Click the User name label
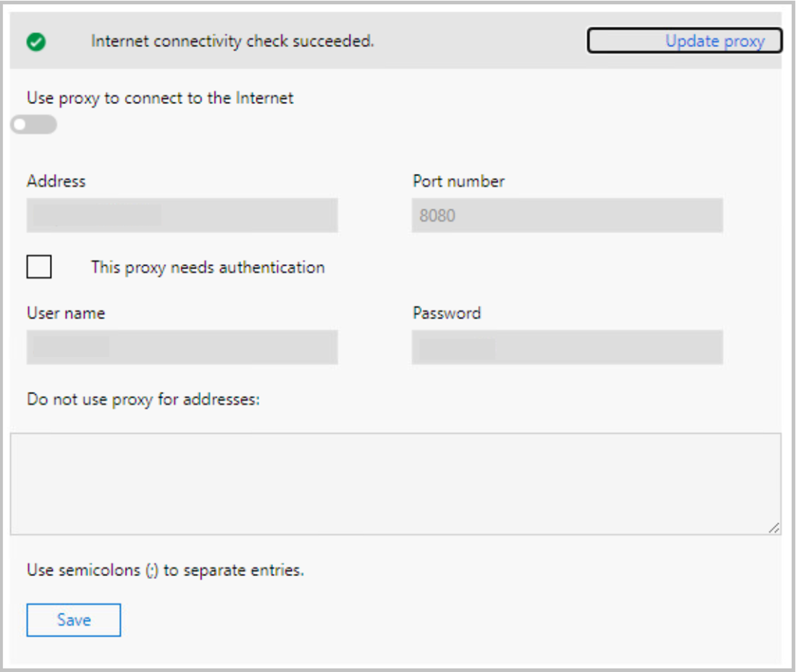 coord(66,313)
